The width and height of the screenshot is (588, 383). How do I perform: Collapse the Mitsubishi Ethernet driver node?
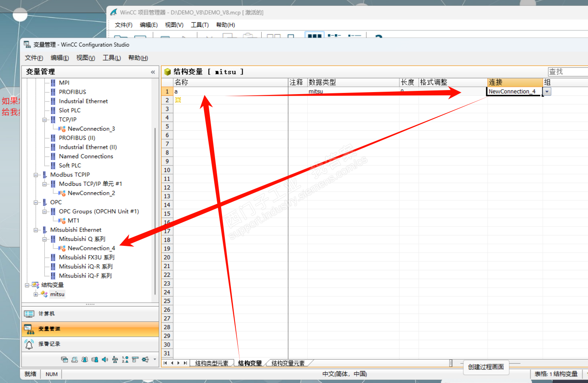point(36,230)
